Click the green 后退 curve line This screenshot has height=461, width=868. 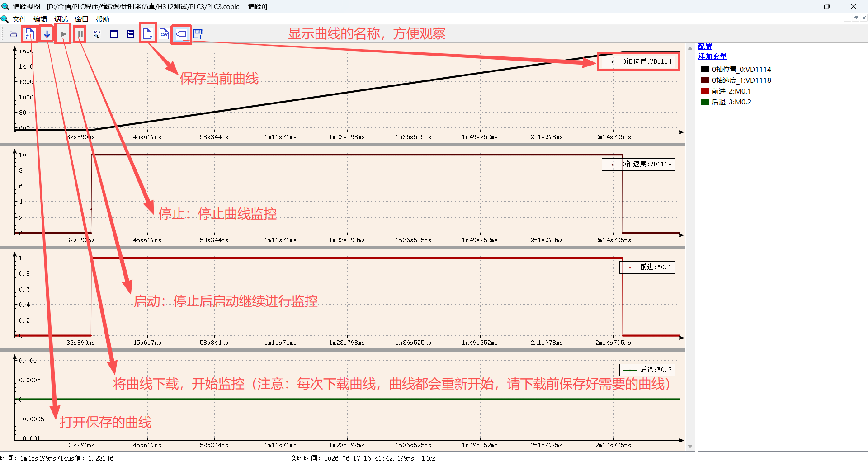coord(347,399)
